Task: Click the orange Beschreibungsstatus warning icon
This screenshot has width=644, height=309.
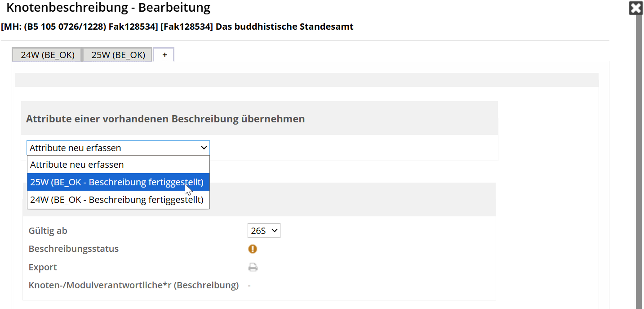Action: pyautogui.click(x=253, y=249)
